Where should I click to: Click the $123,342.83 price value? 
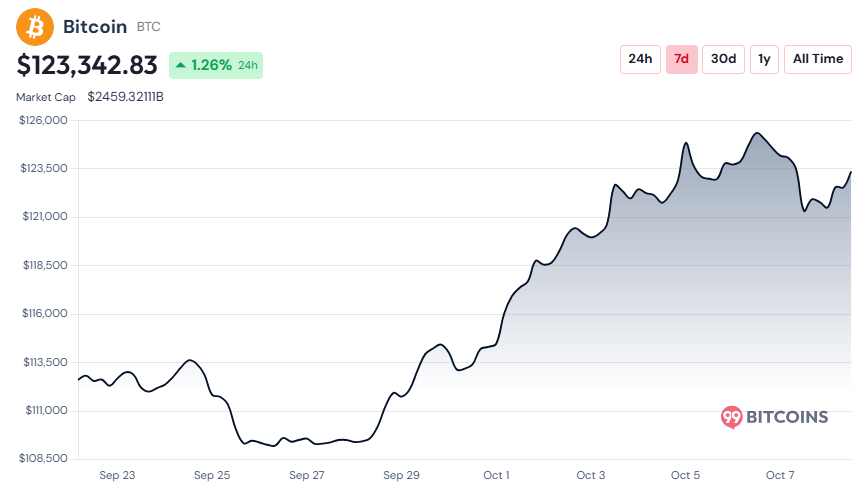point(88,65)
